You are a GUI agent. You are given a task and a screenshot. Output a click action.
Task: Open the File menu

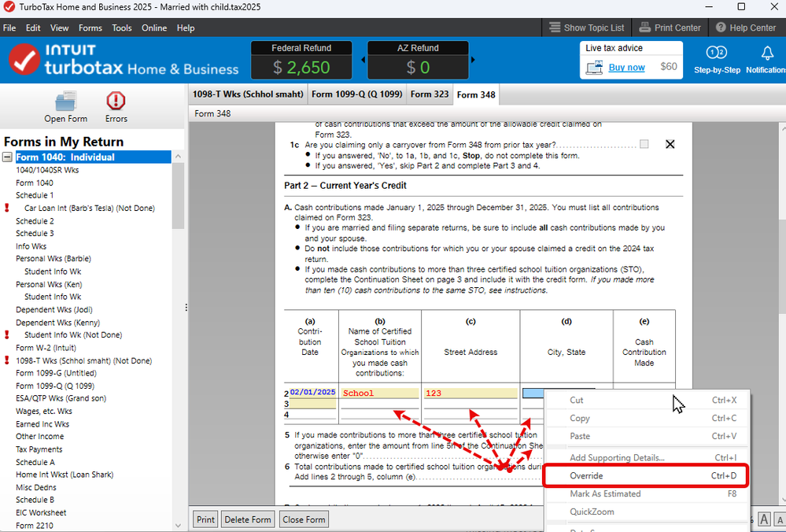tap(9, 28)
